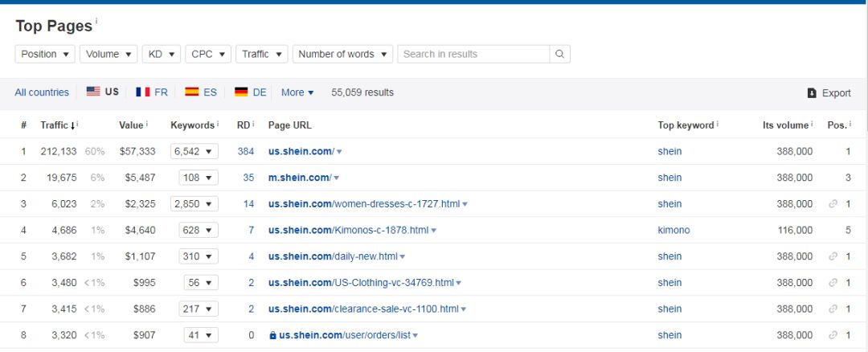Image resolution: width=868 pixels, height=352 pixels.
Task: Click info icon beside Top keyword header
Action: click(x=718, y=125)
